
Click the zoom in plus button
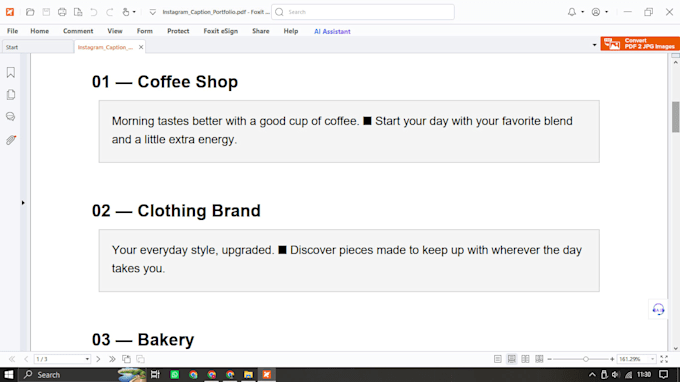coord(612,359)
